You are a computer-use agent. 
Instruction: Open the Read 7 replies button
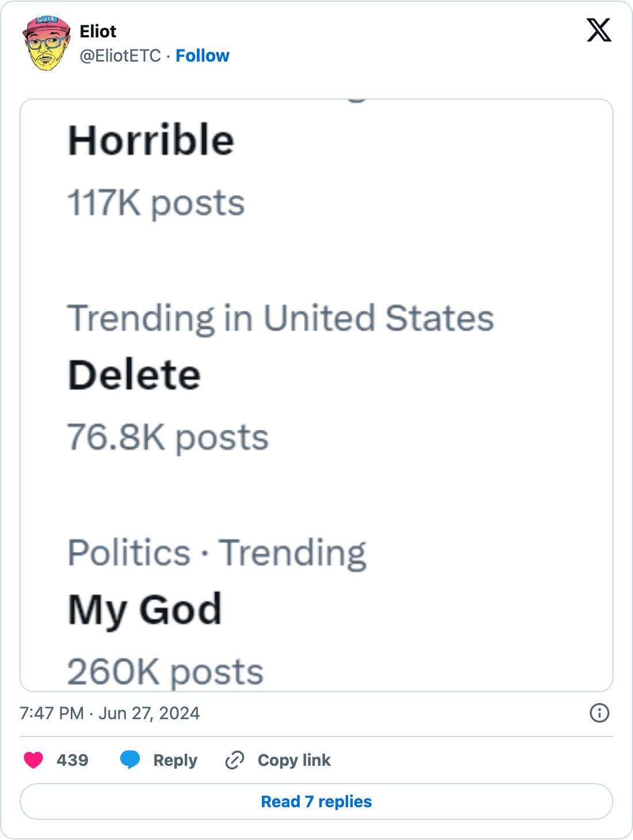click(316, 801)
